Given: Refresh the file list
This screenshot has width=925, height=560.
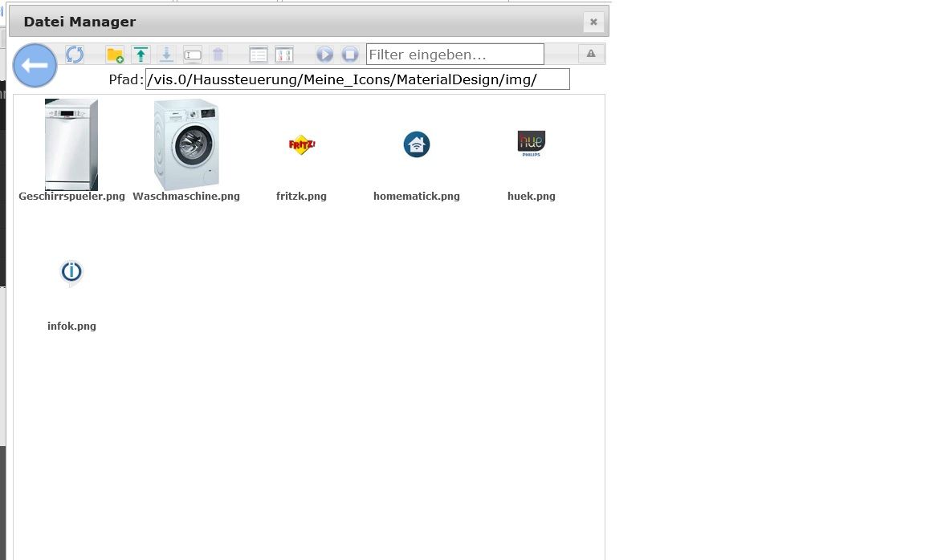Looking at the screenshot, I should click(75, 55).
